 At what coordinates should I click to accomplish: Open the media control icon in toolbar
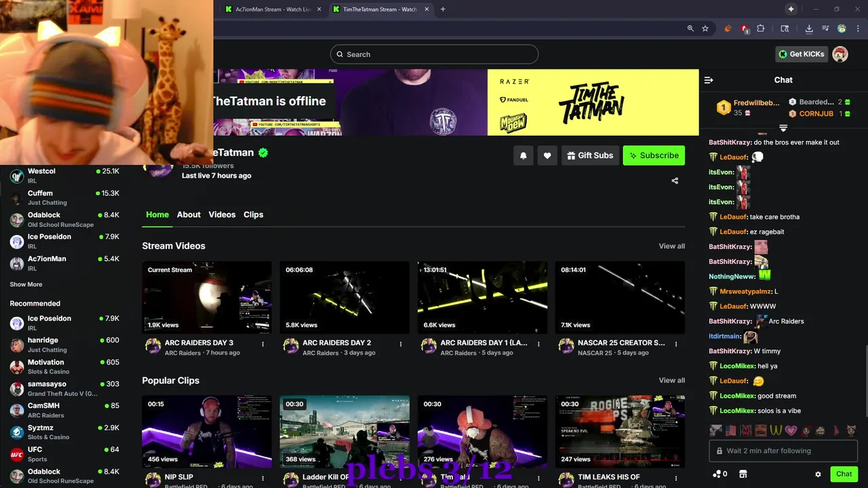click(825, 28)
